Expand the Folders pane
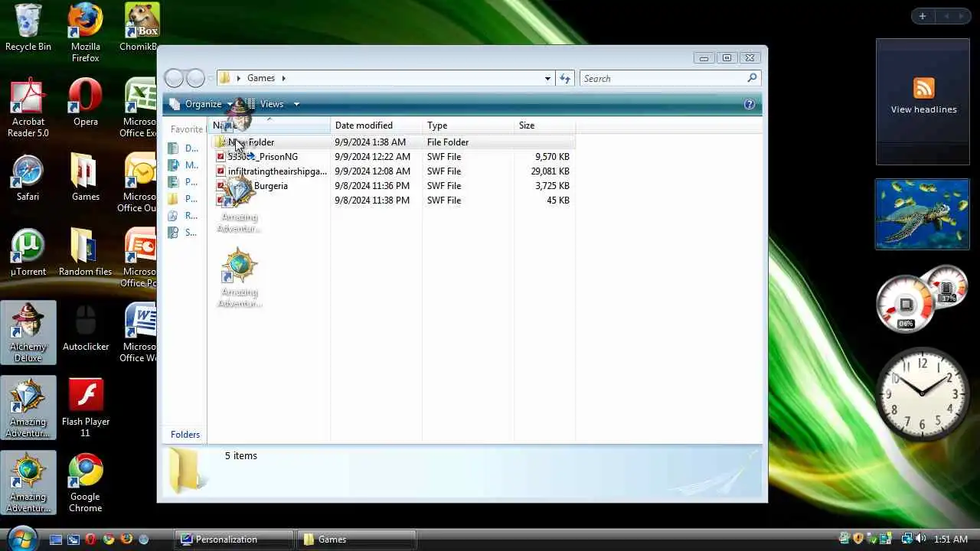Image resolution: width=980 pixels, height=551 pixels. [x=185, y=435]
